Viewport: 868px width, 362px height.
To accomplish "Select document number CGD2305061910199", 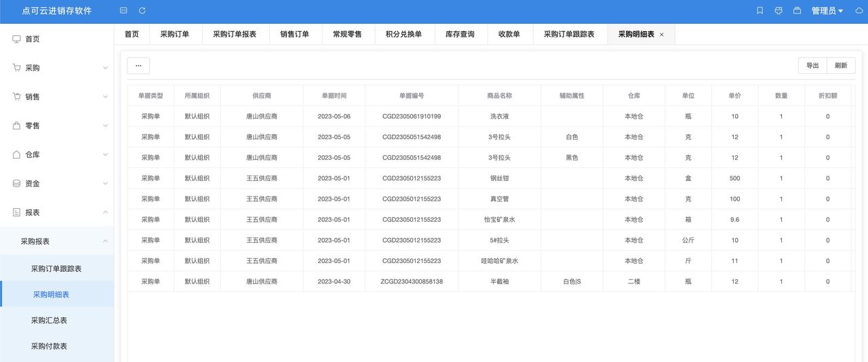I will pyautogui.click(x=412, y=117).
